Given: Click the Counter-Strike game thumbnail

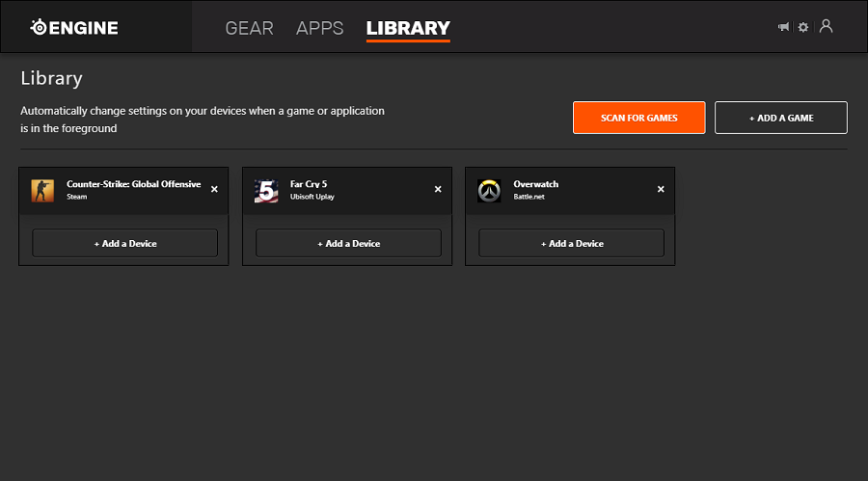Looking at the screenshot, I should 42,191.
